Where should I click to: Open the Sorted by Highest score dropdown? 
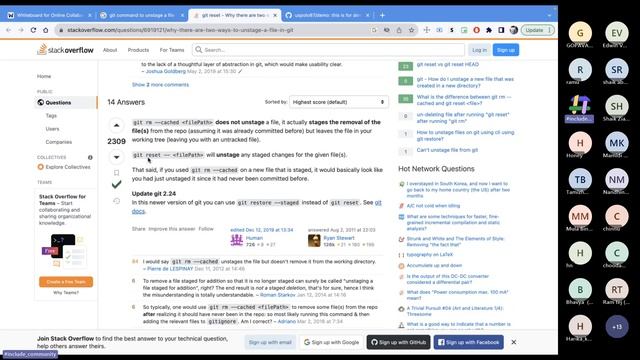coord(338,102)
